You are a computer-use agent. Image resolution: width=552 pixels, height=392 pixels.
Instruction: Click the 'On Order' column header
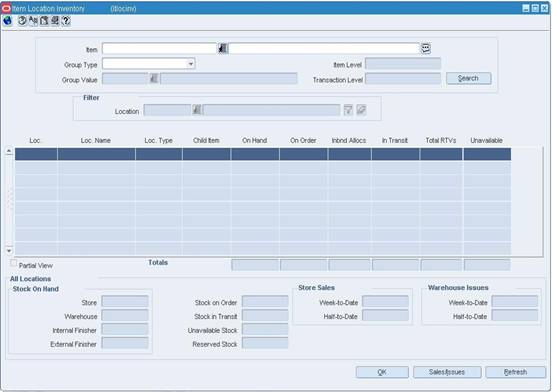[303, 141]
